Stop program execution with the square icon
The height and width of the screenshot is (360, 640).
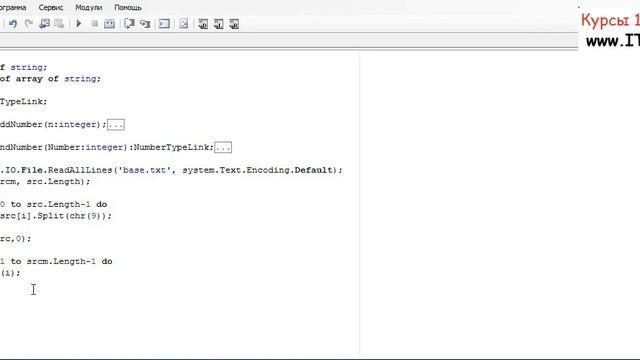[x=94, y=24]
